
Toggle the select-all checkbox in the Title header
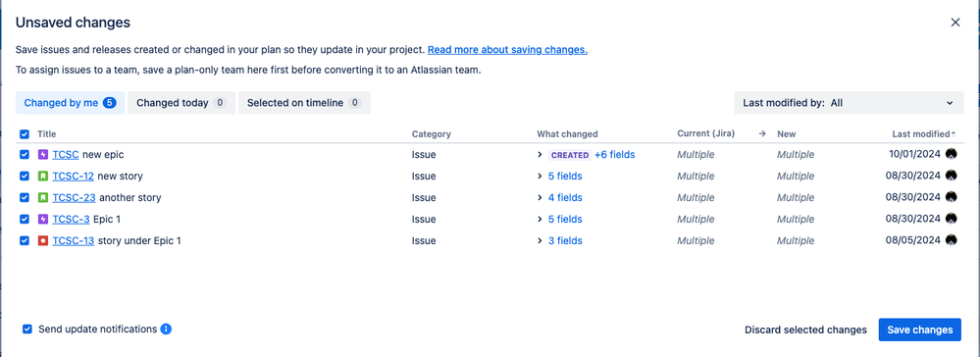click(25, 133)
